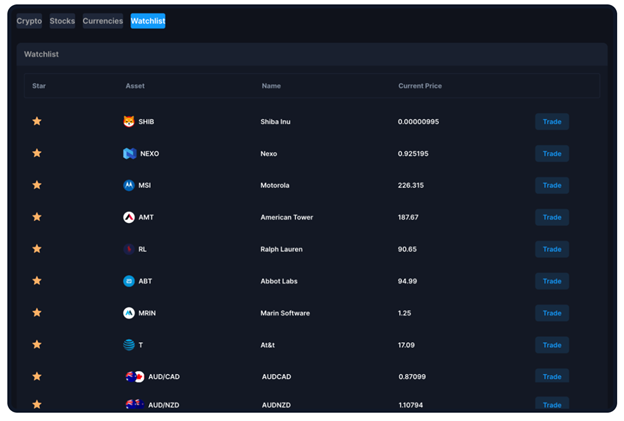Click the Shiba Inu SHIB coin icon

tap(129, 122)
